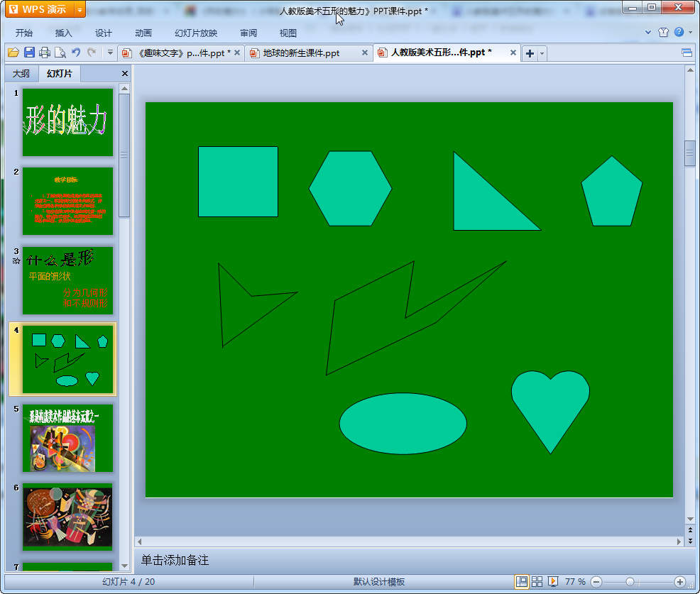Close the 地球的新生课件.ppt tab
Screen dimensions: 700x594
pyautogui.click(x=365, y=53)
